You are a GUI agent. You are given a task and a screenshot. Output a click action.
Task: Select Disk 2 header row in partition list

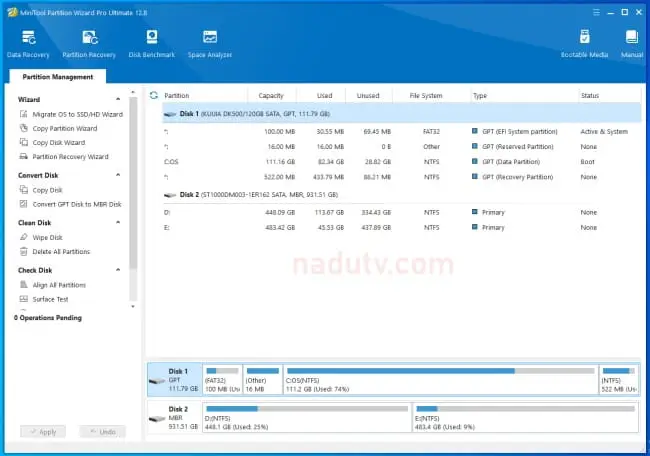pos(401,194)
